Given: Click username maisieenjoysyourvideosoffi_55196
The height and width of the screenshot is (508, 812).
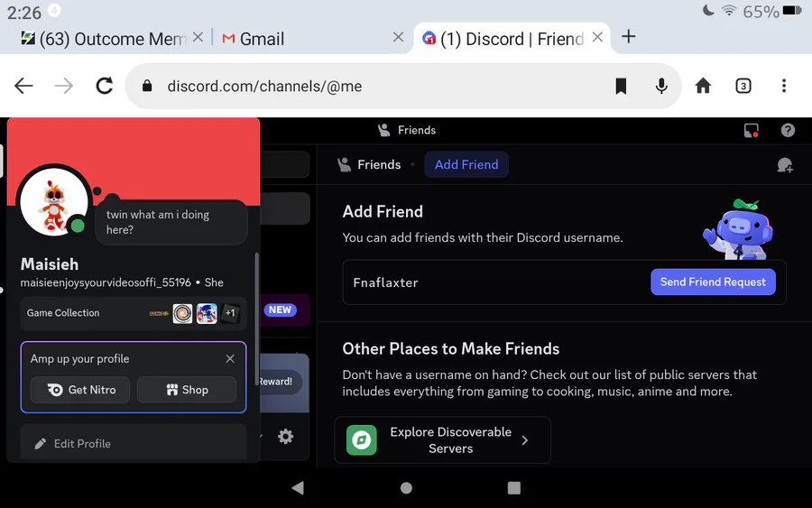Looking at the screenshot, I should [106, 282].
